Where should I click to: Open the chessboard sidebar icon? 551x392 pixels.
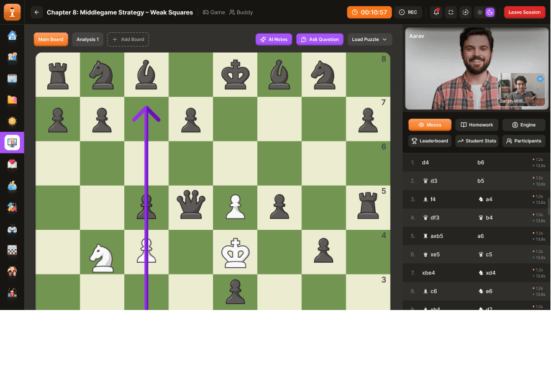[12, 250]
